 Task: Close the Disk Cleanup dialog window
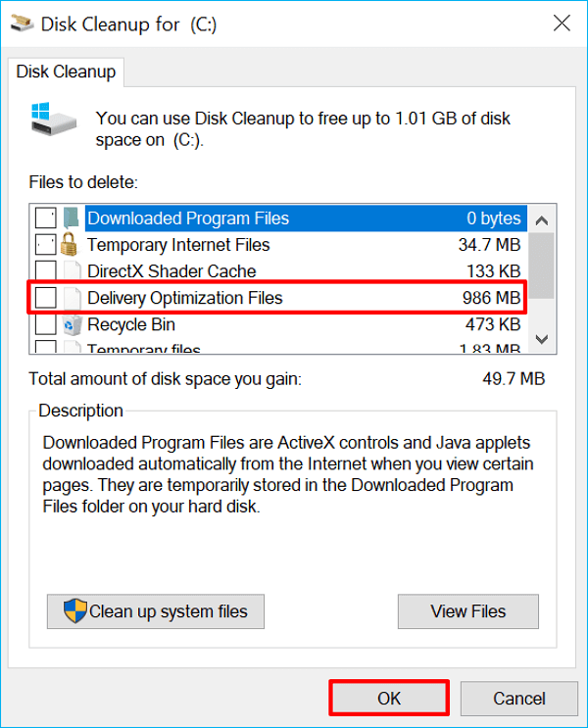pos(561,22)
